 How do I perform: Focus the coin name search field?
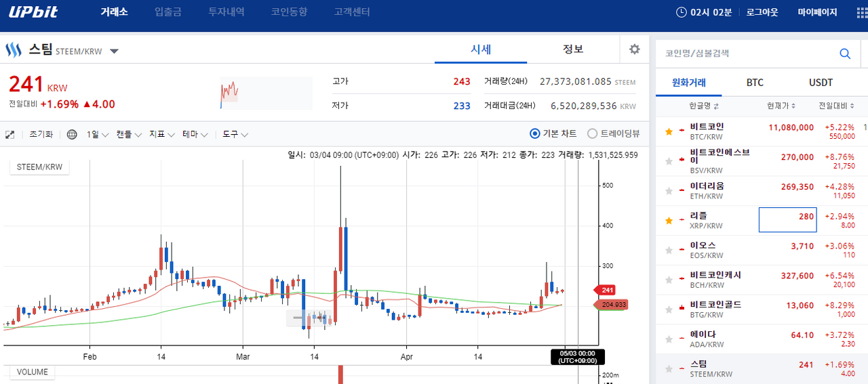coord(747,54)
